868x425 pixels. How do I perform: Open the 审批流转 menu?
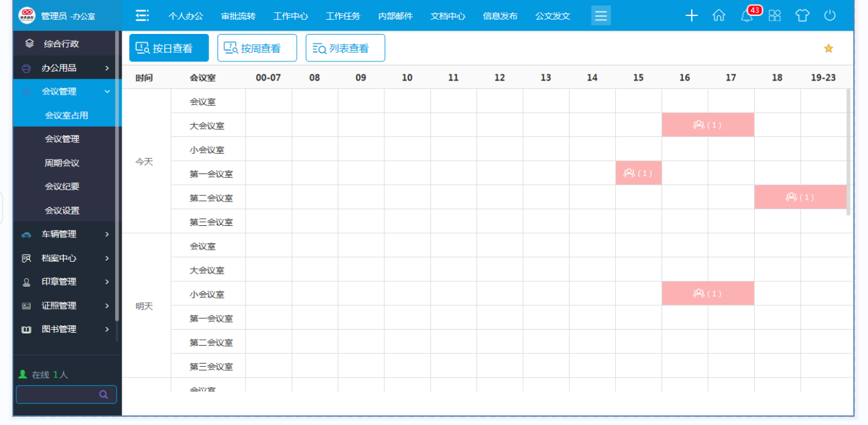(x=239, y=16)
